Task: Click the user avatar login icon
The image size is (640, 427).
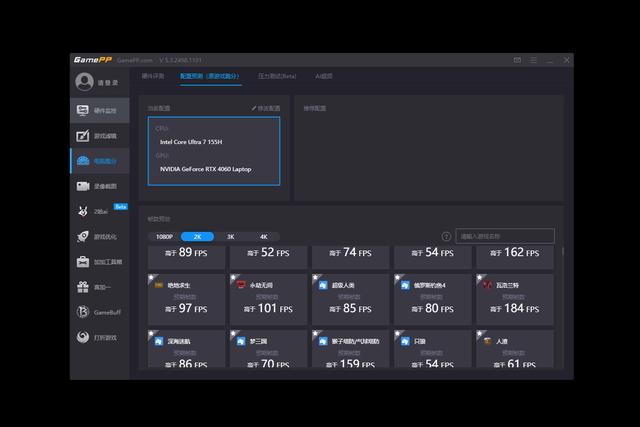Action: coord(84,82)
